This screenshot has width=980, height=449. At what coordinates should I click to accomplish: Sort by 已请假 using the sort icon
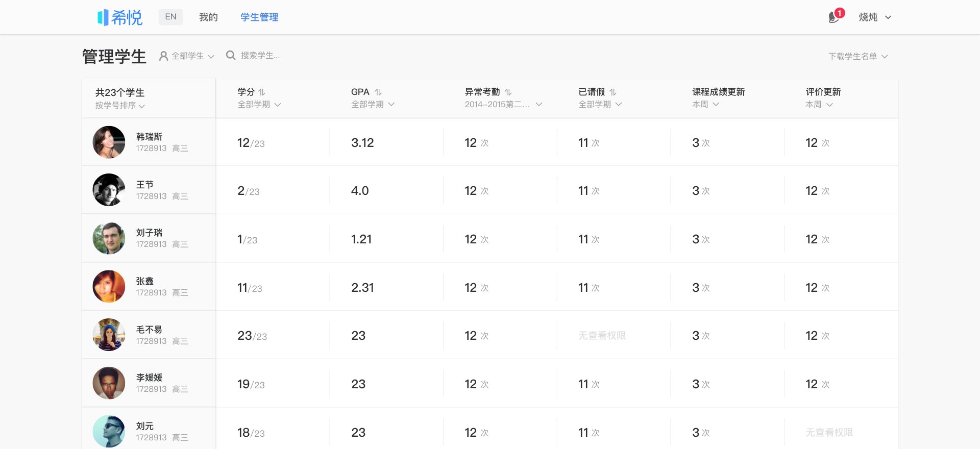pos(613,92)
